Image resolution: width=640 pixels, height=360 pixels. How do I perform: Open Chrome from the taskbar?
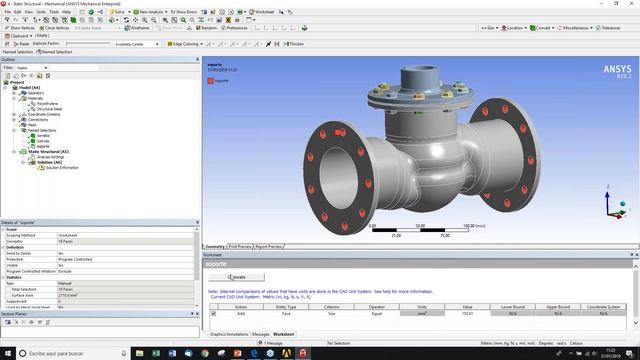(205, 353)
